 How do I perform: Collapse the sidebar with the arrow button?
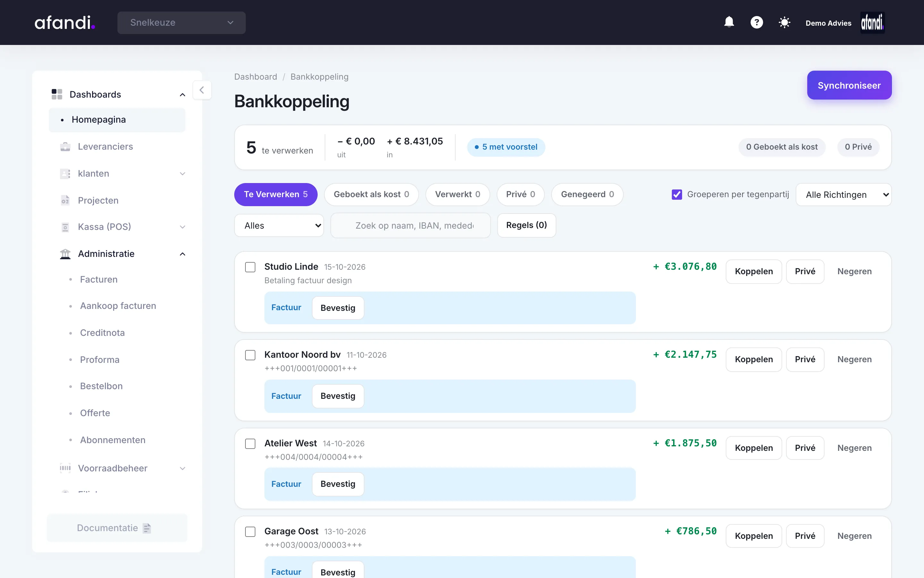(202, 90)
